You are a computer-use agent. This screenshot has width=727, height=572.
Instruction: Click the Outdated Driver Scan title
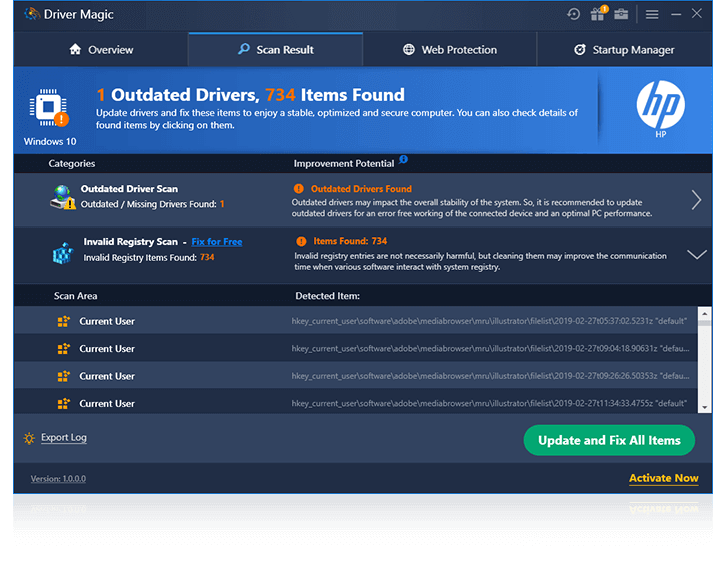point(129,189)
